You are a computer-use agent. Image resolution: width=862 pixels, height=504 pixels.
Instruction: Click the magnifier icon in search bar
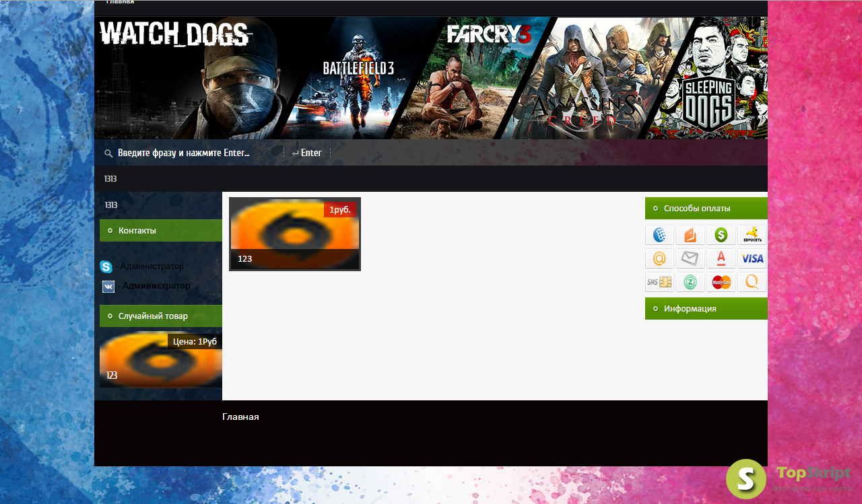click(108, 153)
